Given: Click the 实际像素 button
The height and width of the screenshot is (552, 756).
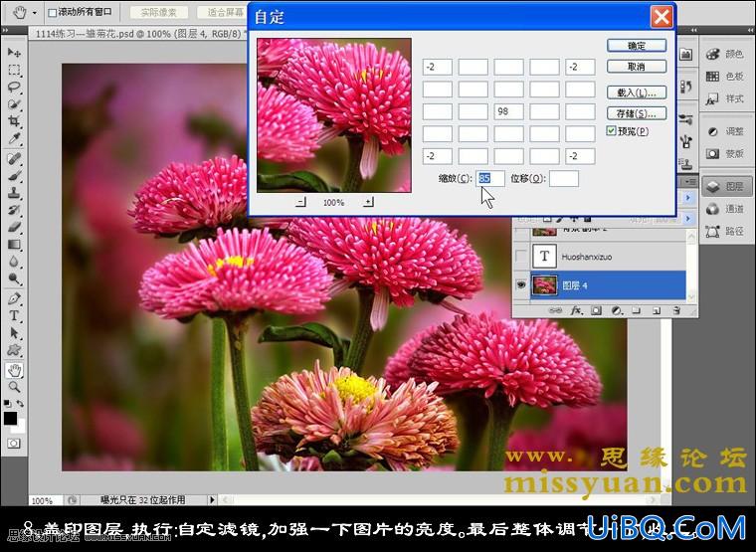Looking at the screenshot, I should (x=158, y=13).
